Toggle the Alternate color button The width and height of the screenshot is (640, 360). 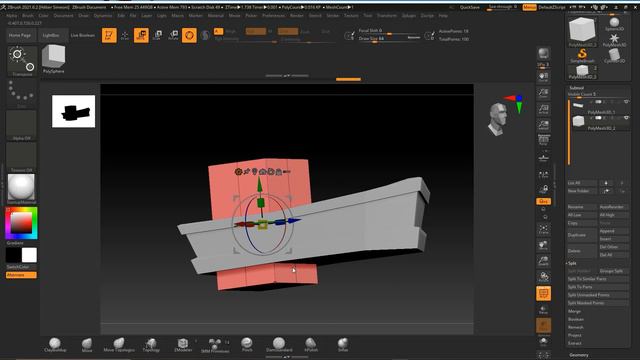21,275
